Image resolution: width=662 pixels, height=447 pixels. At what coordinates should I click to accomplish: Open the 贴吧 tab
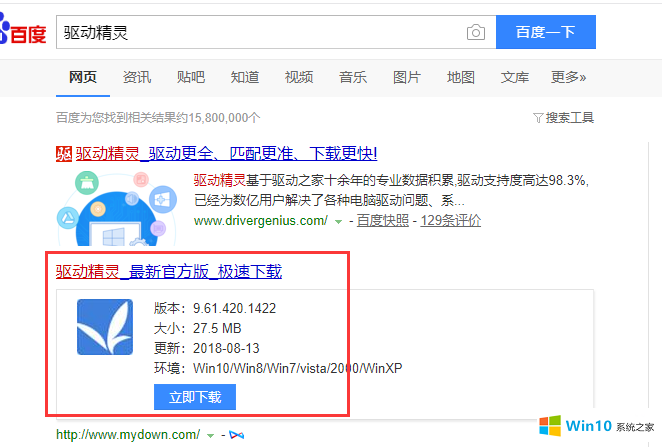point(191,77)
